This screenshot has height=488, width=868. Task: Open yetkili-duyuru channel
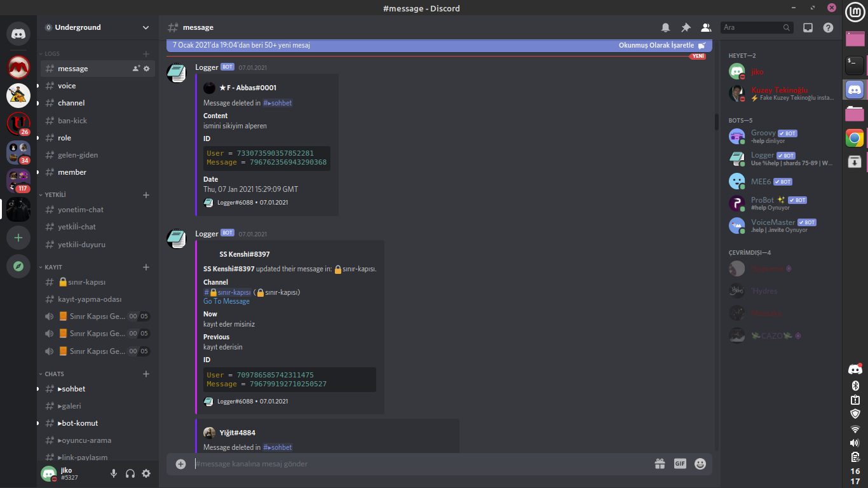pyautogui.click(x=98, y=244)
